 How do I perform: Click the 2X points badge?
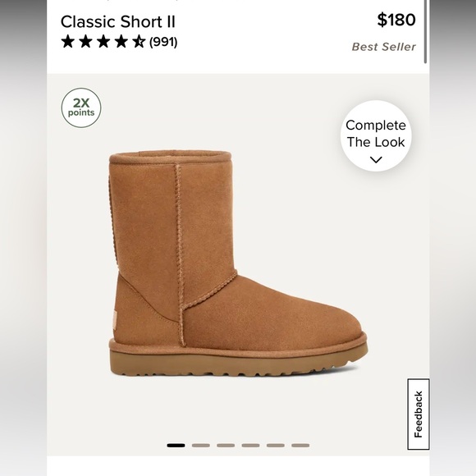(x=81, y=108)
